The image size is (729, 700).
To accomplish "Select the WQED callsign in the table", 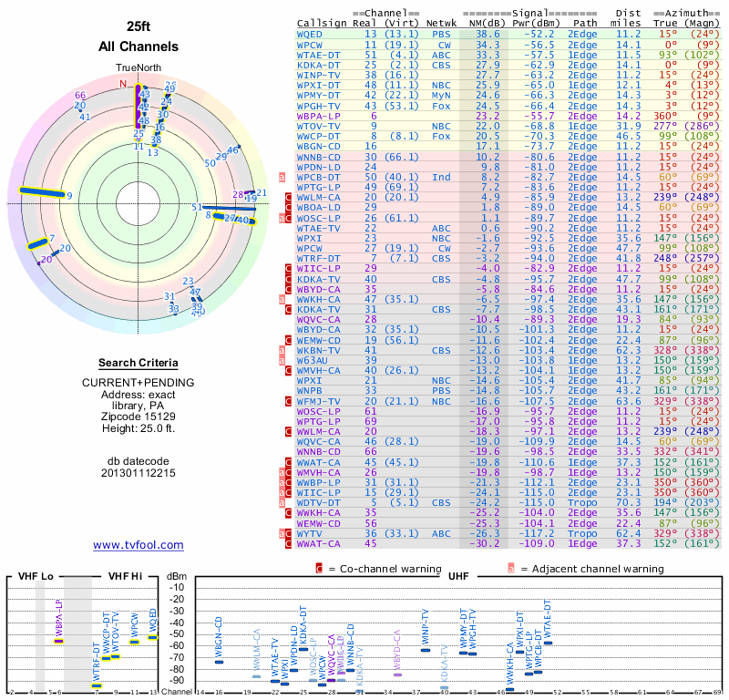I will click(x=309, y=34).
